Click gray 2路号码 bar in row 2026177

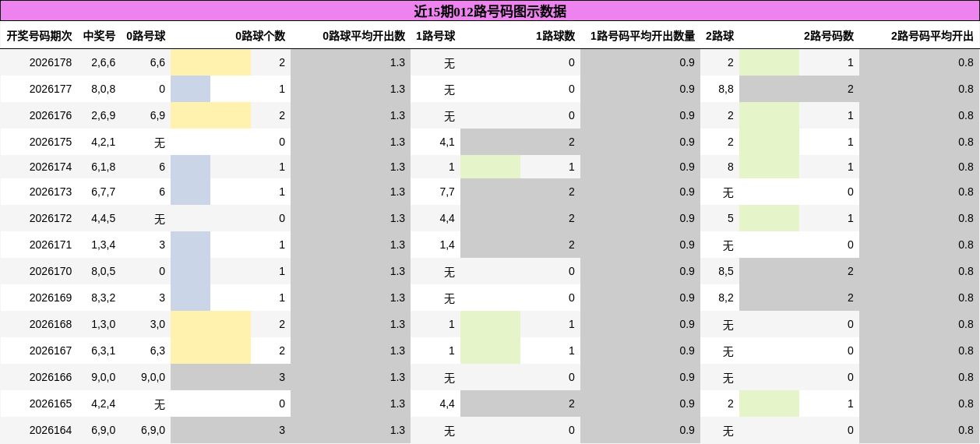799,89
